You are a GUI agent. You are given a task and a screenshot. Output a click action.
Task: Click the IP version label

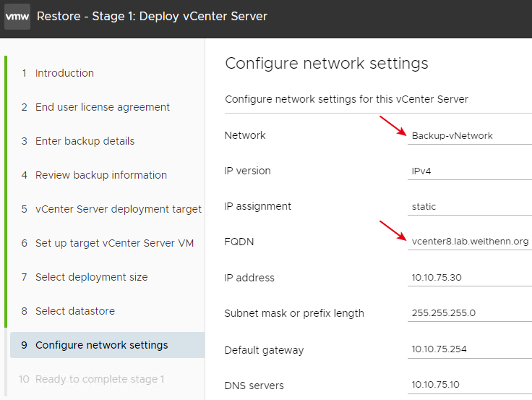tap(247, 171)
